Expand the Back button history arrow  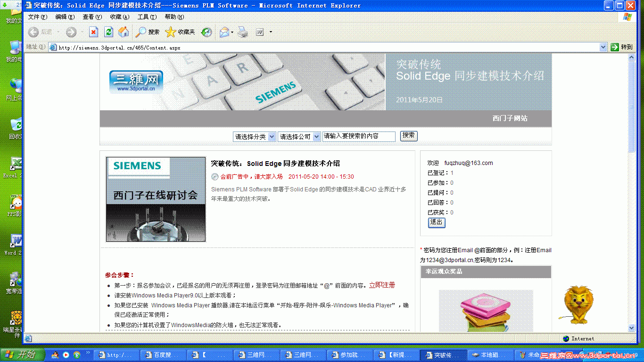coord(58,32)
